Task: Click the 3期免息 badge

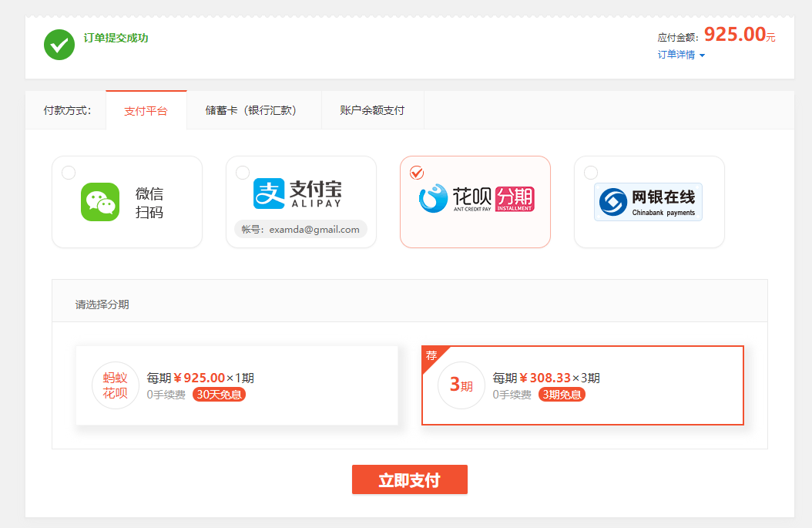Action: tap(562, 395)
